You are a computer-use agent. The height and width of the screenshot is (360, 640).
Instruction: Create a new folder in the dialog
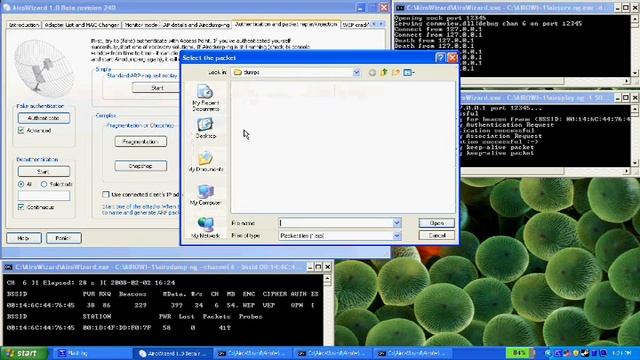click(396, 72)
